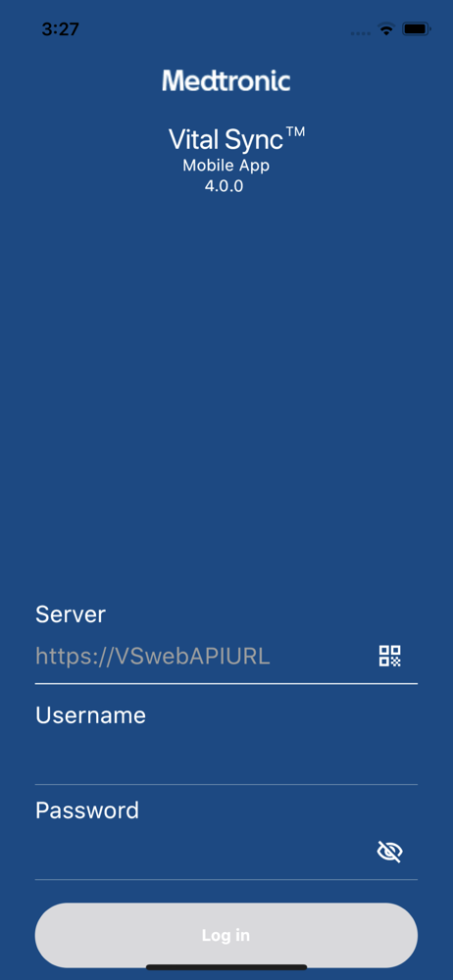Click the https://VSwebAPIURL placeholder text
The height and width of the screenshot is (980, 453).
pyautogui.click(x=153, y=657)
